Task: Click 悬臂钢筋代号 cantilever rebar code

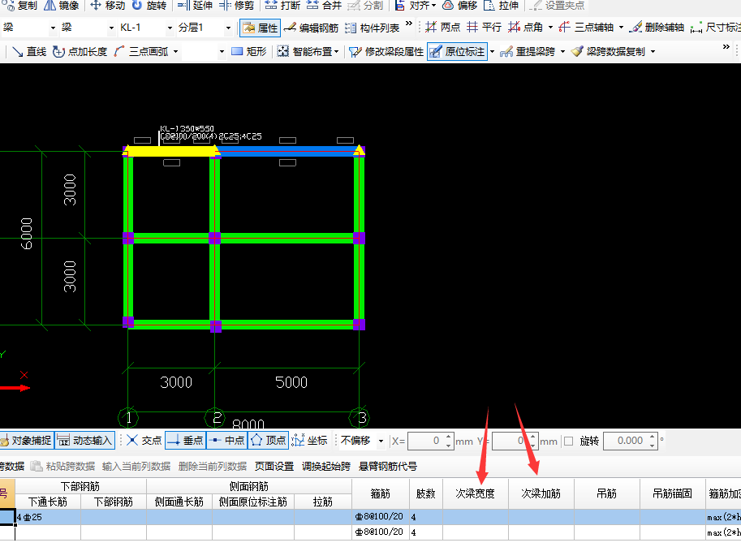Action: point(387,467)
